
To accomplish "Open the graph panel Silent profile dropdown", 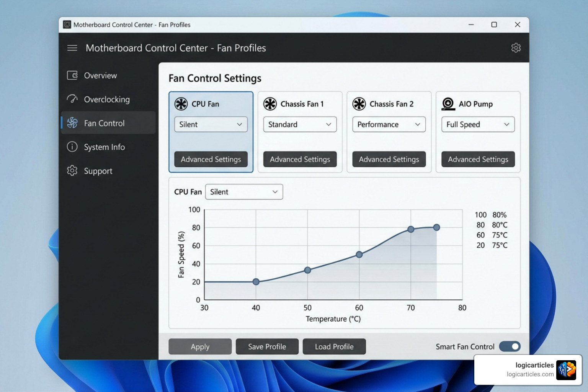I will point(244,192).
